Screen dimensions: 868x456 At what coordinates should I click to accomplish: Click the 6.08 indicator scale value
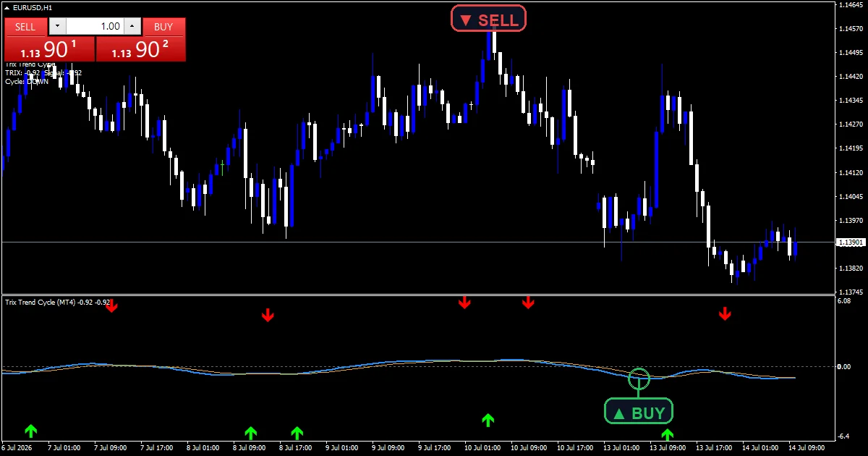point(843,300)
